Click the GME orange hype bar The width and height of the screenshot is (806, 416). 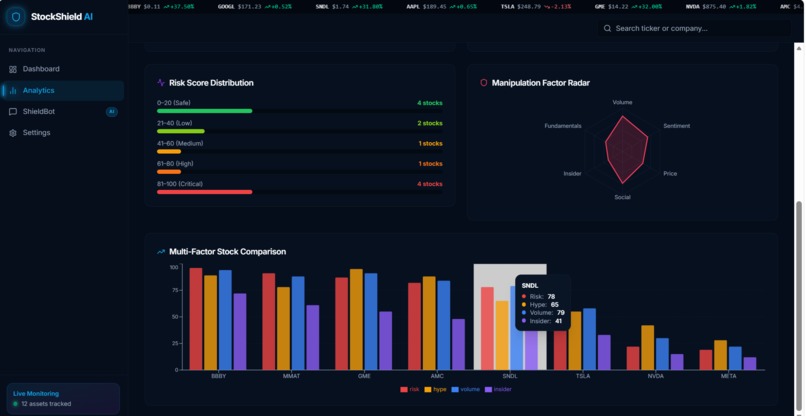pos(356,319)
